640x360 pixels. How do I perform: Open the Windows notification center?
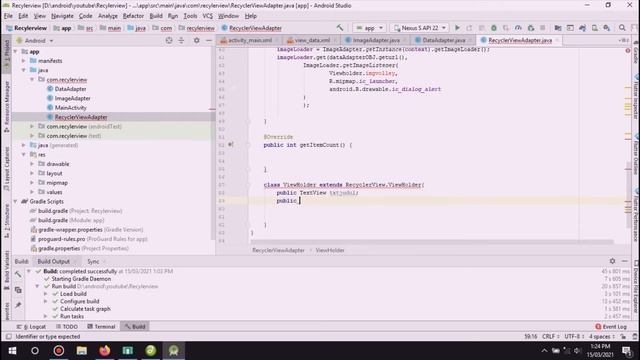627,350
